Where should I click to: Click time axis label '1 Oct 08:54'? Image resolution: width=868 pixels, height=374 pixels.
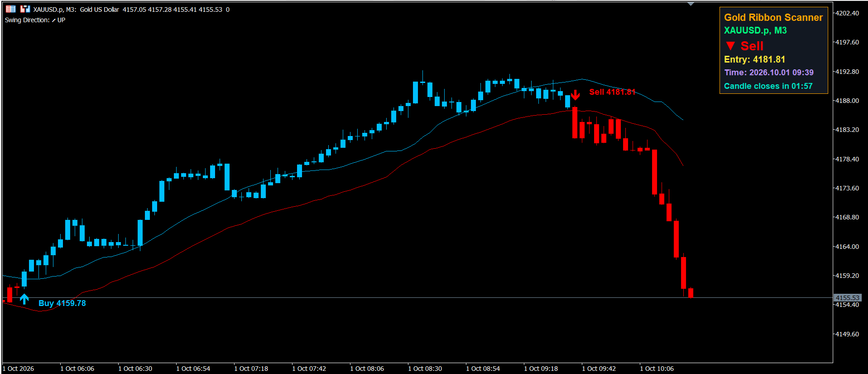(484, 369)
